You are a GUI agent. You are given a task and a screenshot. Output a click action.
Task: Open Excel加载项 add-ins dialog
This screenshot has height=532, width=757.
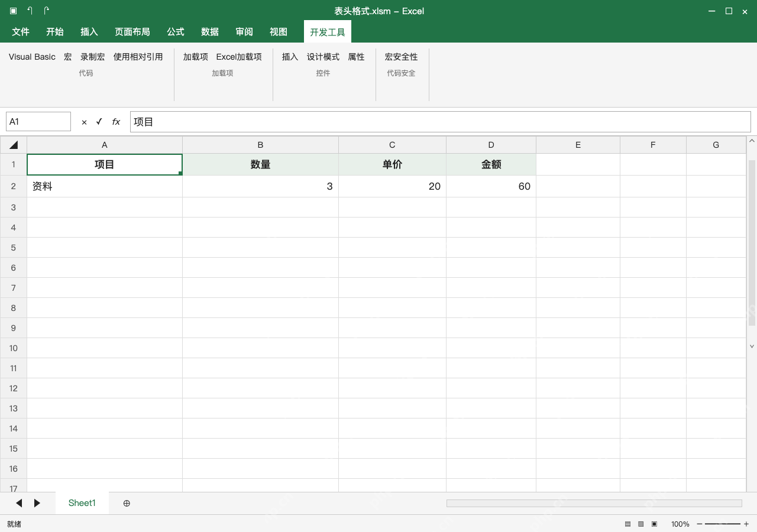pos(239,57)
